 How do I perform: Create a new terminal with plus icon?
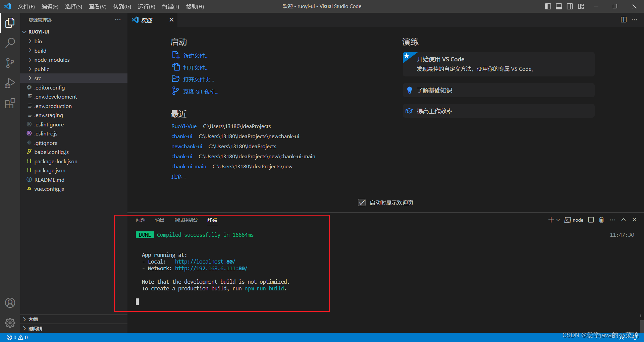click(551, 220)
